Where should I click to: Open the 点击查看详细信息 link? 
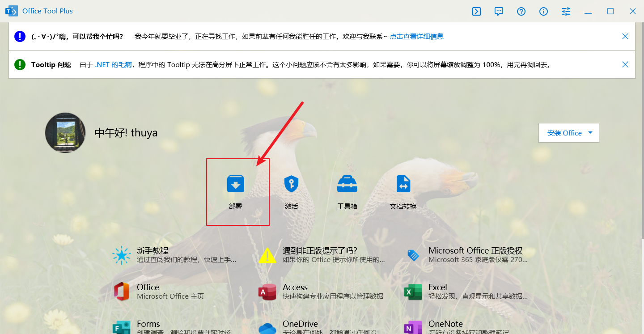tap(416, 36)
